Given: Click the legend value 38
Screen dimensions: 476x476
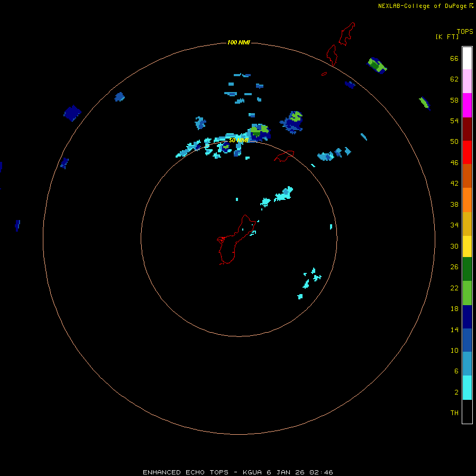Looking at the screenshot, I should pyautogui.click(x=454, y=204).
